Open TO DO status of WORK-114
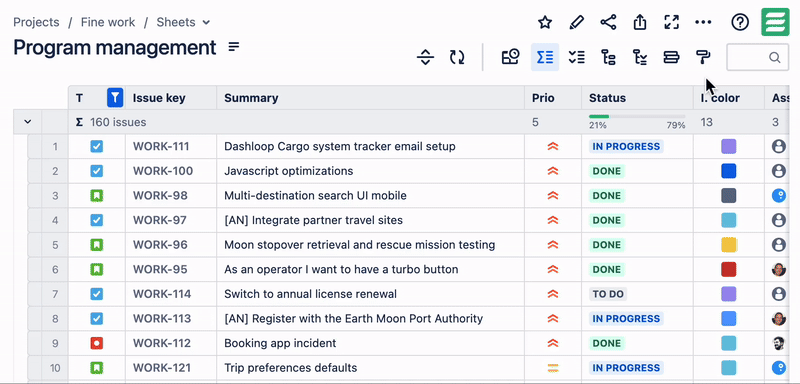Screen dimensions: 800x384 point(608,294)
